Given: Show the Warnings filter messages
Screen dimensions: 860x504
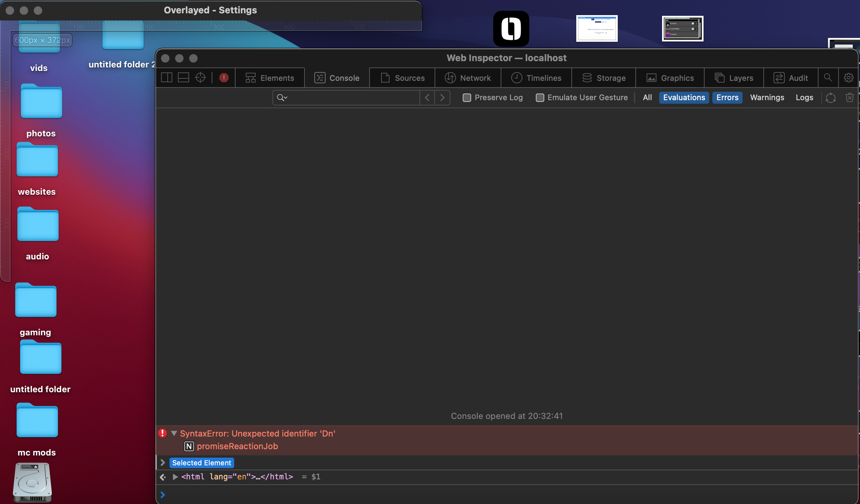Looking at the screenshot, I should (767, 98).
